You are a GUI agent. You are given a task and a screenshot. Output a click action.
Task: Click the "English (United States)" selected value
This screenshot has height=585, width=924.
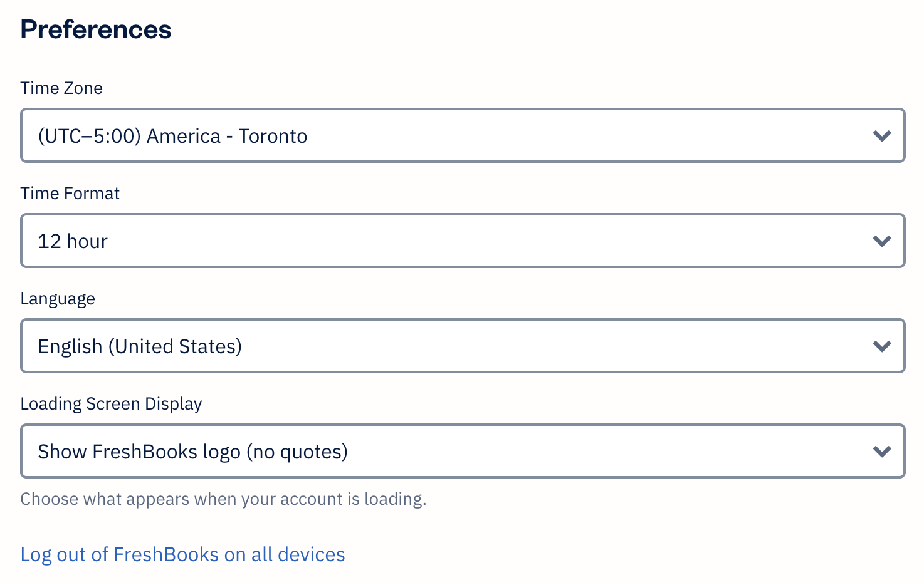pyautogui.click(x=140, y=346)
